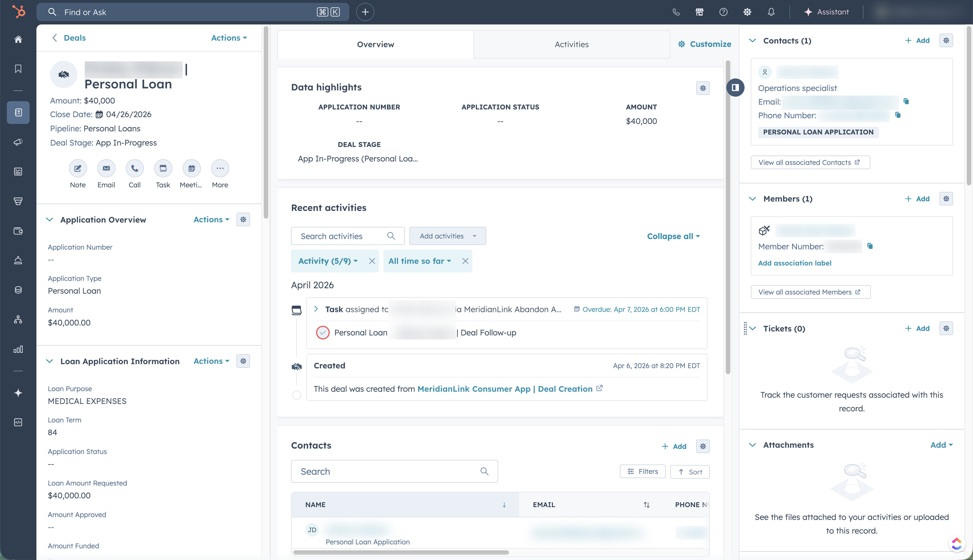This screenshot has width=973, height=560.
Task: Click the notifications bell icon
Action: (x=771, y=12)
